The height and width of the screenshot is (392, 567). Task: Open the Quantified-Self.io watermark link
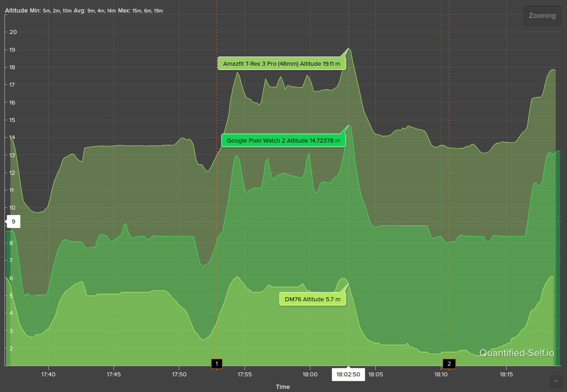point(516,353)
